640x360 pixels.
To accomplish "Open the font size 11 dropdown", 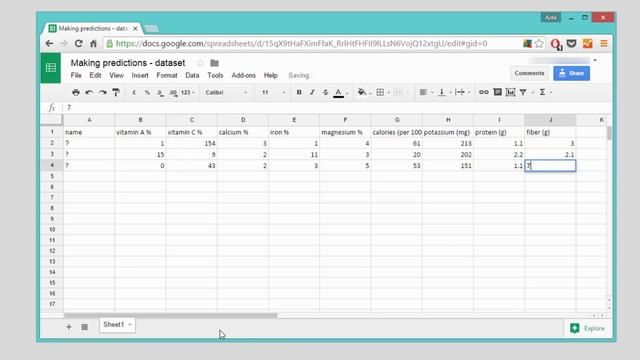I will [273, 93].
